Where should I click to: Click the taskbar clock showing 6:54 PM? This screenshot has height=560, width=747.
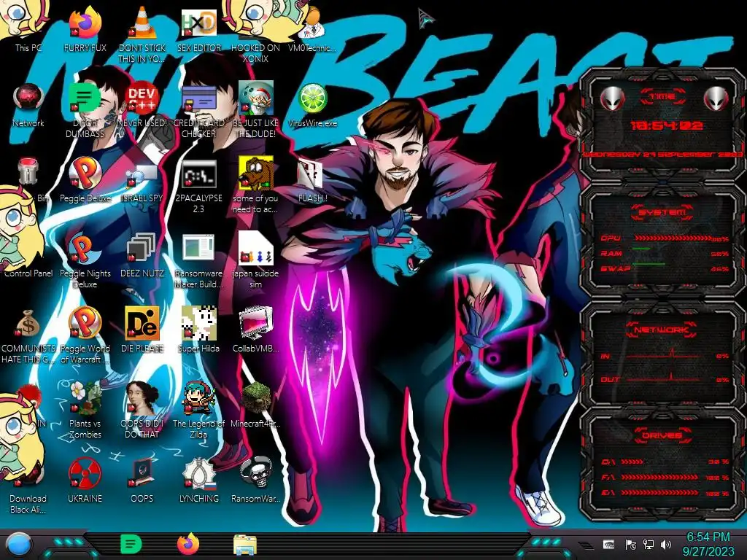[708, 544]
